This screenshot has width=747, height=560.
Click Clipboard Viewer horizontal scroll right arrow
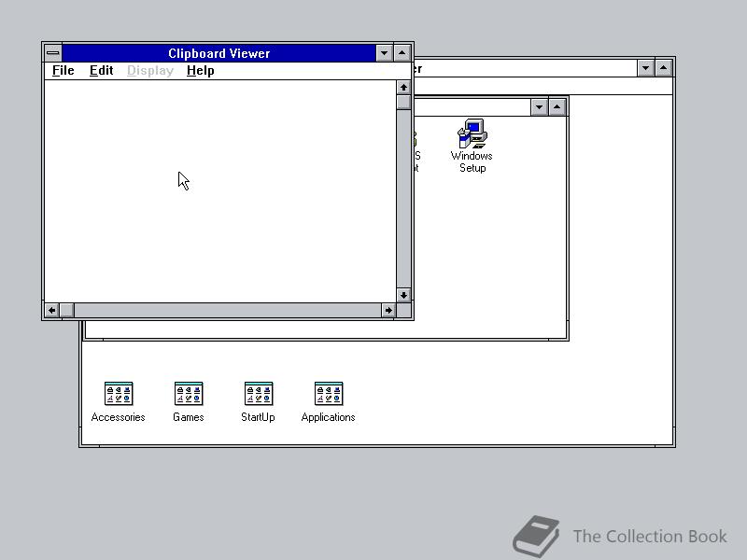[388, 311]
